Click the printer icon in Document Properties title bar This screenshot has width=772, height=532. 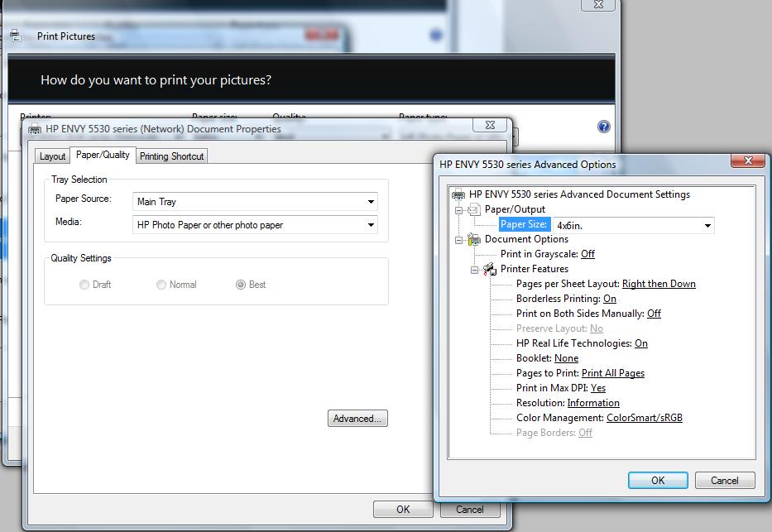pos(35,129)
